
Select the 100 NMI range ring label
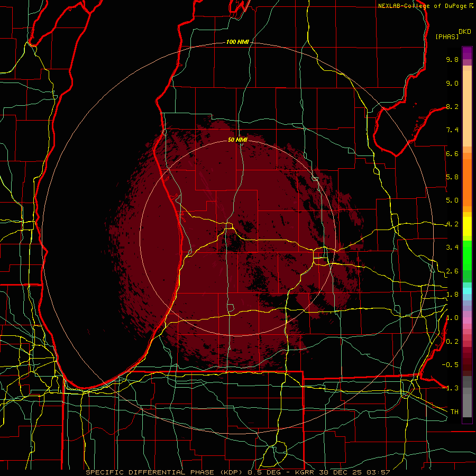(x=237, y=42)
